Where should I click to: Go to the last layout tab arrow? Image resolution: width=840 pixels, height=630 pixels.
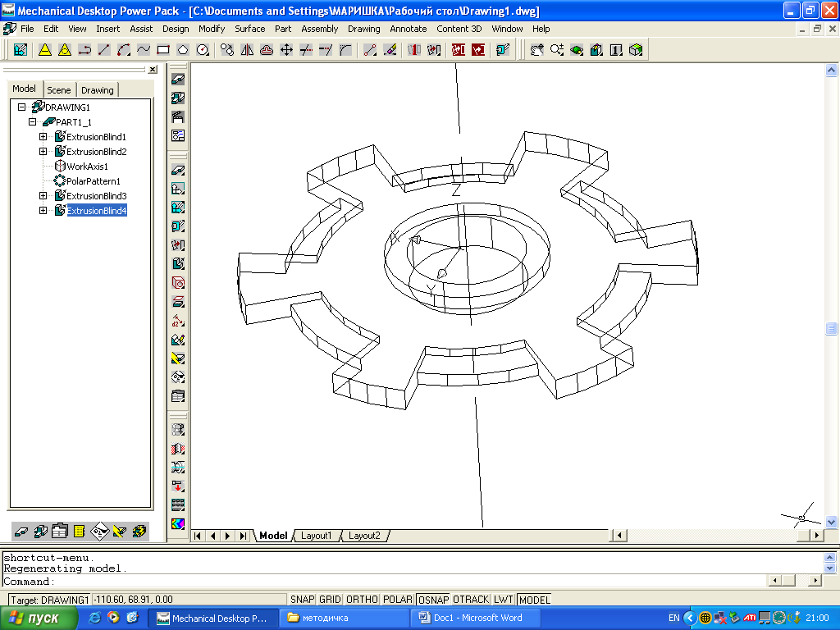(x=243, y=536)
